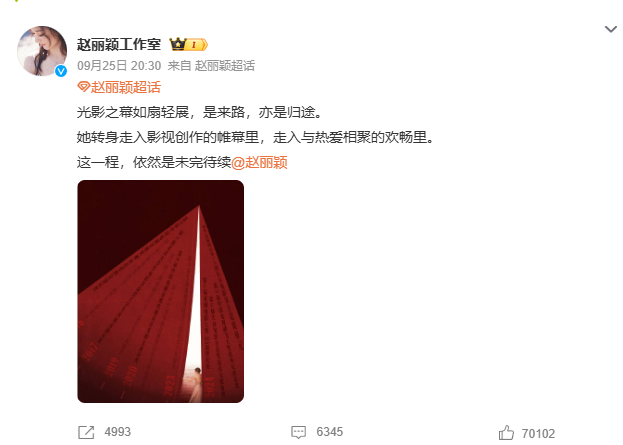Image resolution: width=623 pixels, height=445 pixels.
Task: Open the orange 赵丽颖超话 topic link
Action: point(126,87)
